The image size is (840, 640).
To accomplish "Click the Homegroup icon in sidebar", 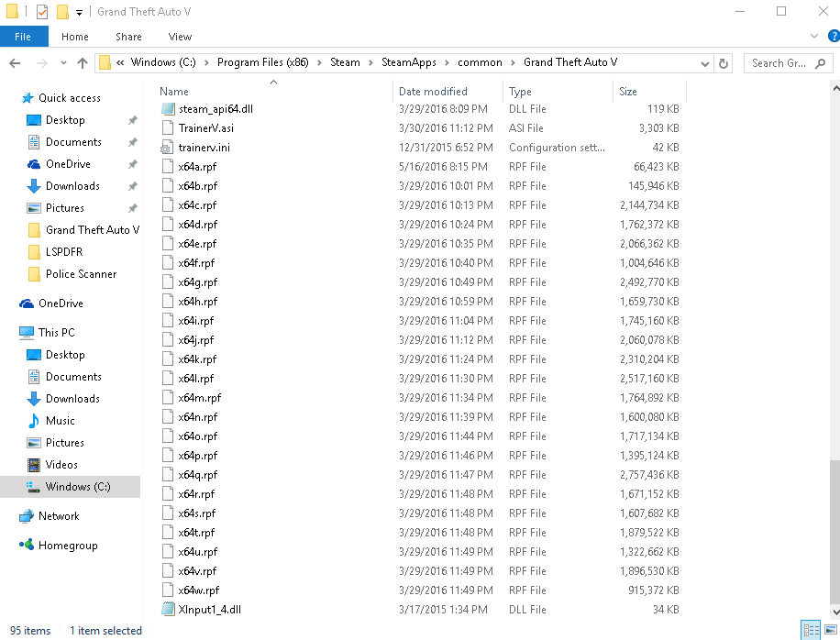I will pos(27,546).
